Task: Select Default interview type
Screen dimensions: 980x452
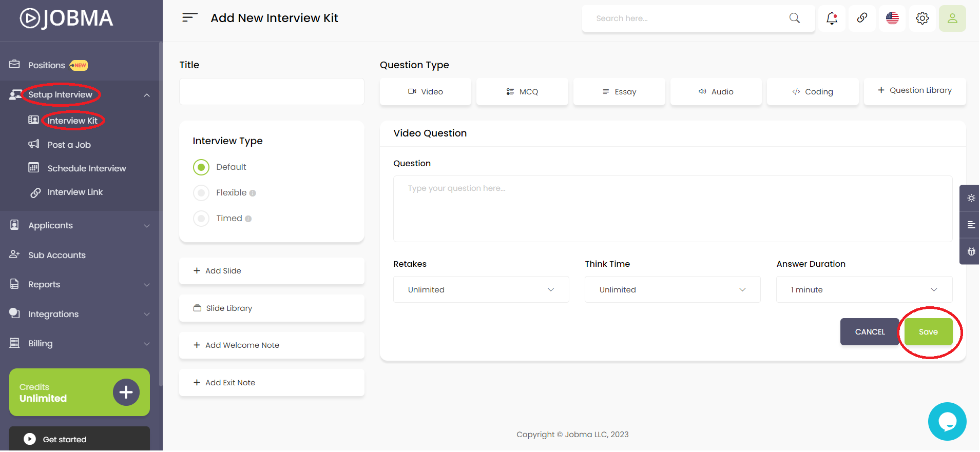Action: point(201,167)
